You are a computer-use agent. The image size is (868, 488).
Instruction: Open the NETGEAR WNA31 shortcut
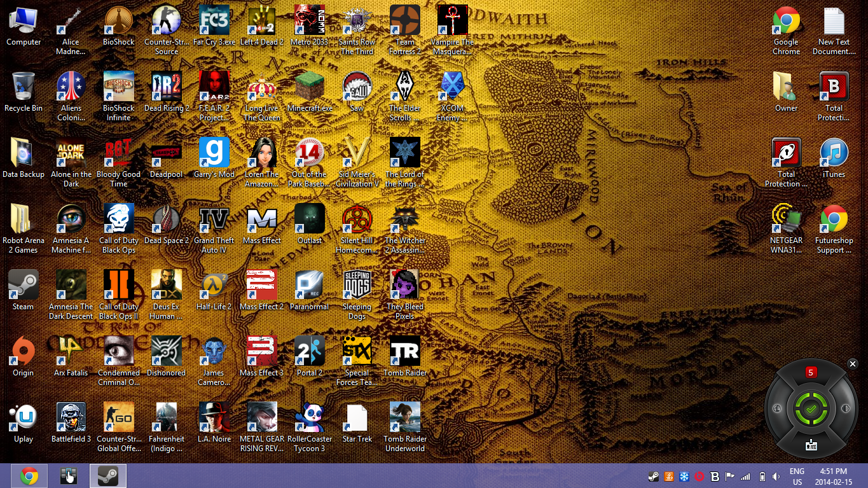click(x=787, y=228)
